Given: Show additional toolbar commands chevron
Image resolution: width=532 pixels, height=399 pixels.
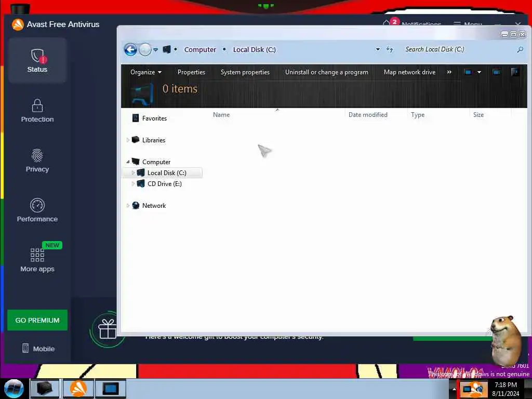Looking at the screenshot, I should point(449,72).
